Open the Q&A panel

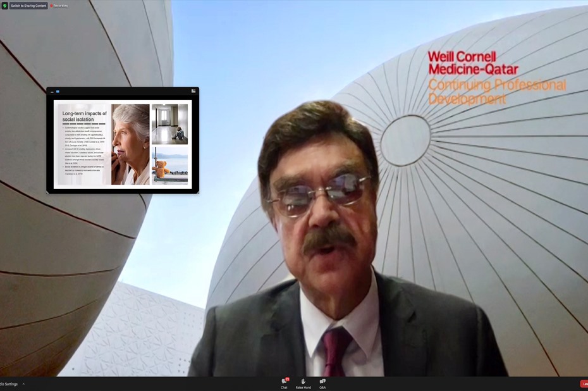pyautogui.click(x=322, y=383)
